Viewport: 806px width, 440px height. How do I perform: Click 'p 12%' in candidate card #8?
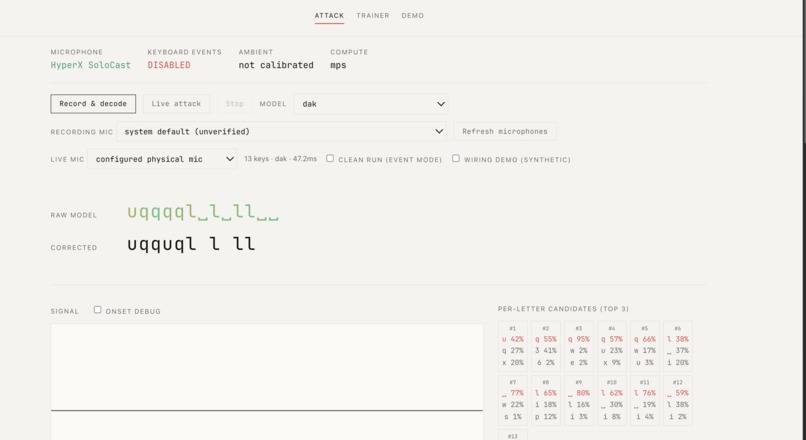[x=546, y=417]
